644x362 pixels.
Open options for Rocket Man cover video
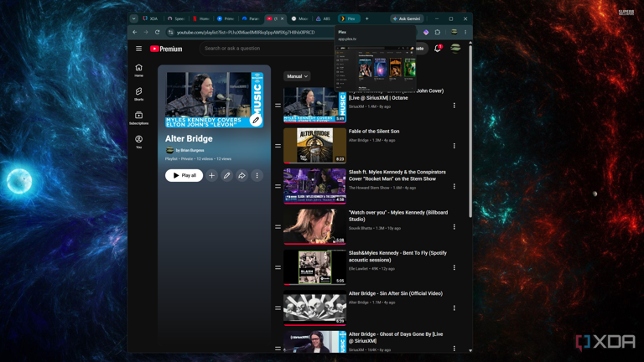pyautogui.click(x=454, y=186)
